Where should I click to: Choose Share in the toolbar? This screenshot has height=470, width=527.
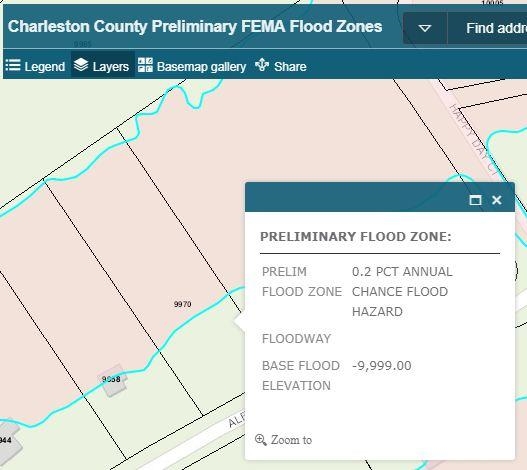(290, 67)
